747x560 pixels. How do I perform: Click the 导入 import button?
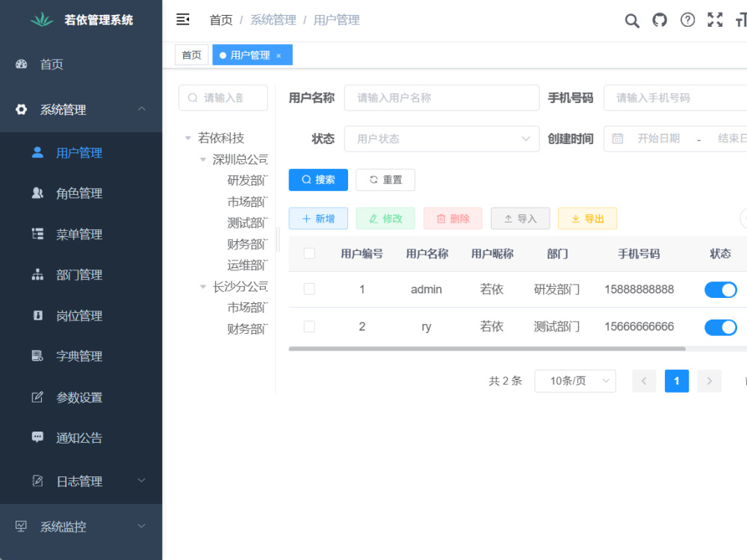point(520,219)
